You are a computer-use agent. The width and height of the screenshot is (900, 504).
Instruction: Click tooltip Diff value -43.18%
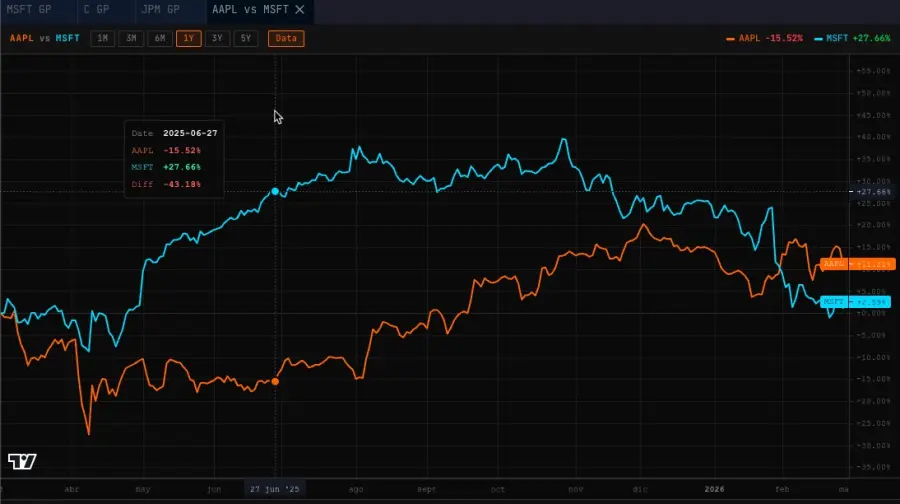(182, 184)
